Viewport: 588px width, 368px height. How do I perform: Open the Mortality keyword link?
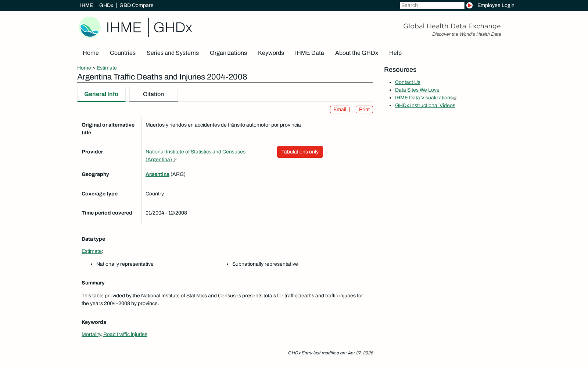[x=91, y=335]
